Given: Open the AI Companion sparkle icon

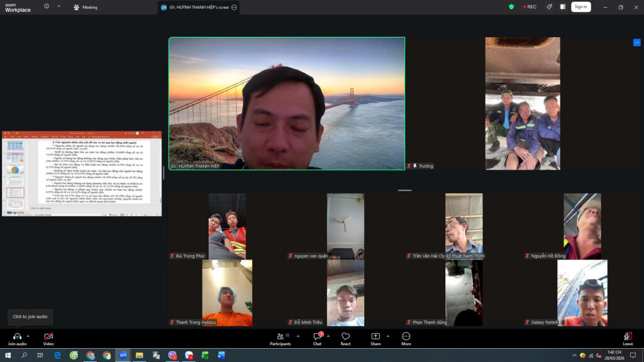Looking at the screenshot, I should click(x=549, y=7).
